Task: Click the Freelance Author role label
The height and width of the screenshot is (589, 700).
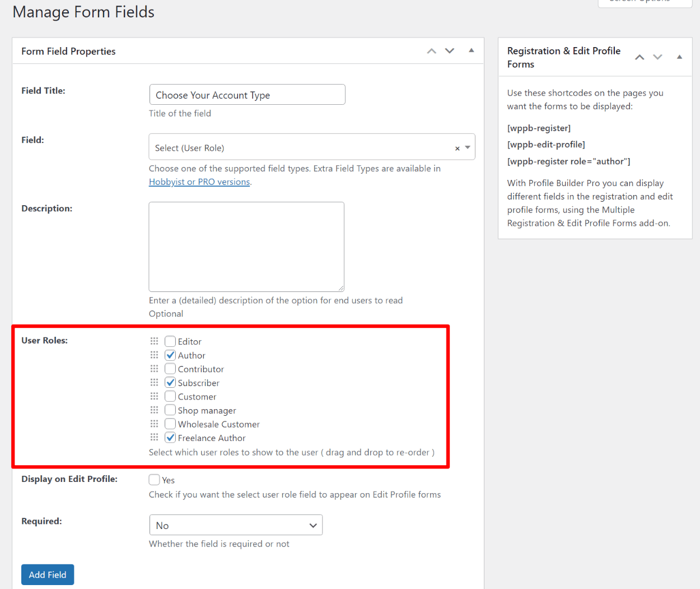Action: coord(212,438)
